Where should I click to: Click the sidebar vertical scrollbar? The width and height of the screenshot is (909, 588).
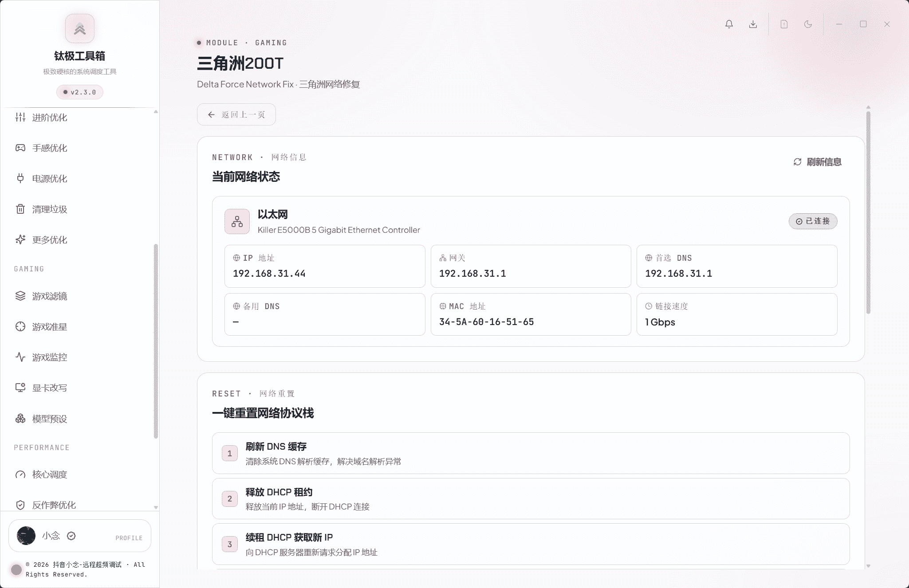pos(156,341)
